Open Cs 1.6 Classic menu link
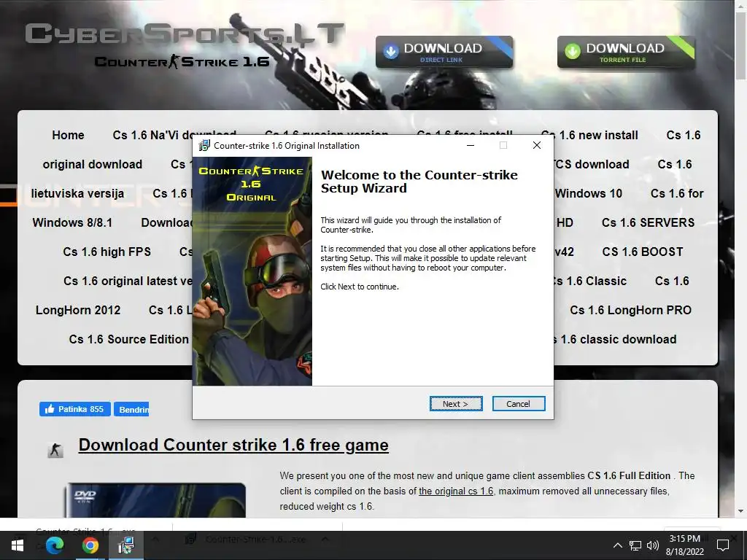Screen dimensions: 747x560 (589, 281)
